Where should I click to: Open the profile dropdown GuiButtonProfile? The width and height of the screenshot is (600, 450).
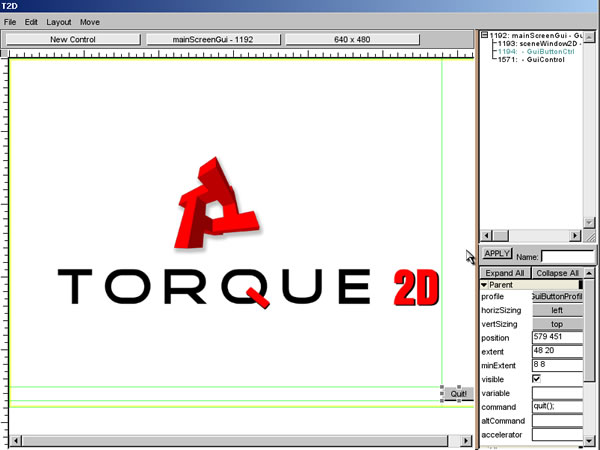(x=558, y=297)
